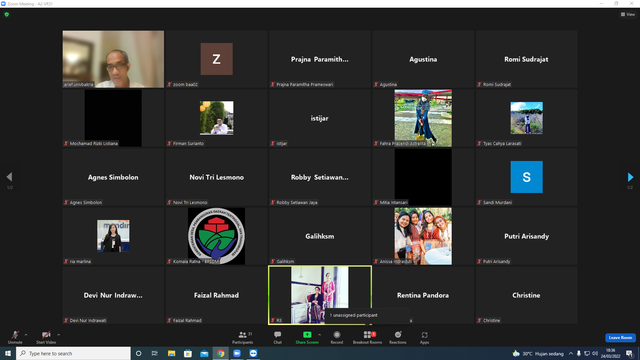Screen dimensions: 640x360
Task: Open the View layout menu
Action: [628, 14]
